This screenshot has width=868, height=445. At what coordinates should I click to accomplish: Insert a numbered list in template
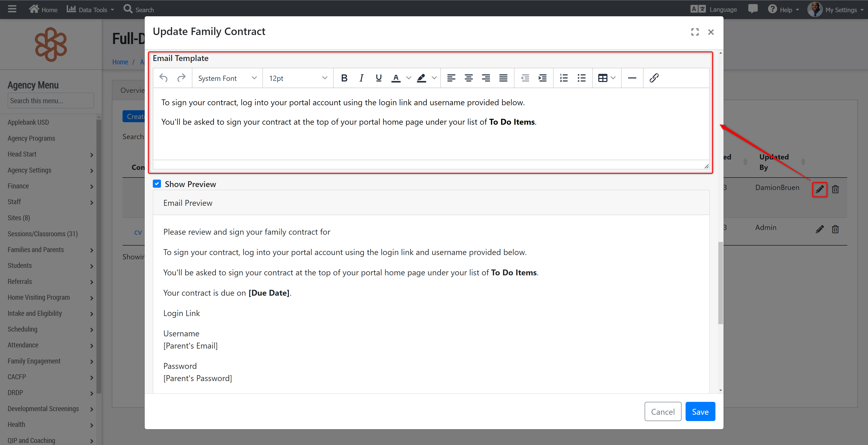click(564, 78)
